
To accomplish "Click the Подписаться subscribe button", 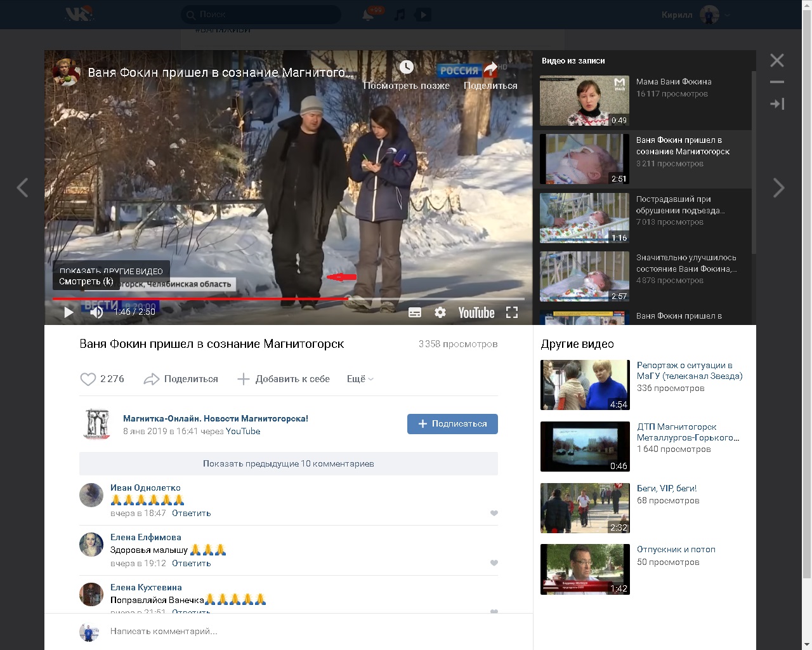I will pos(452,424).
